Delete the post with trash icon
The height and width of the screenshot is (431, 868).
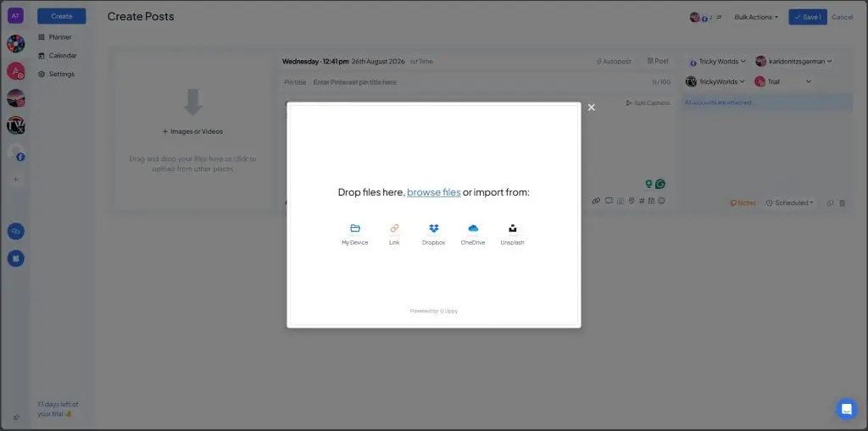842,203
